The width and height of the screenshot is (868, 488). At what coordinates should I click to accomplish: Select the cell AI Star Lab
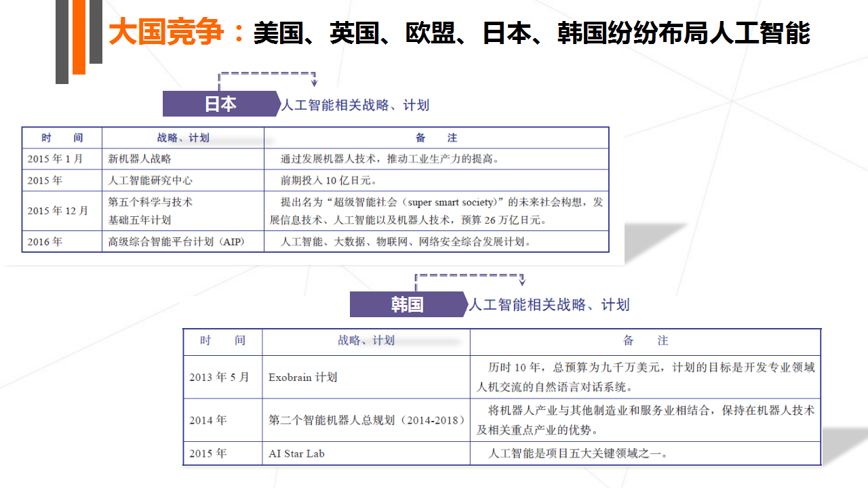pyautogui.click(x=366, y=453)
